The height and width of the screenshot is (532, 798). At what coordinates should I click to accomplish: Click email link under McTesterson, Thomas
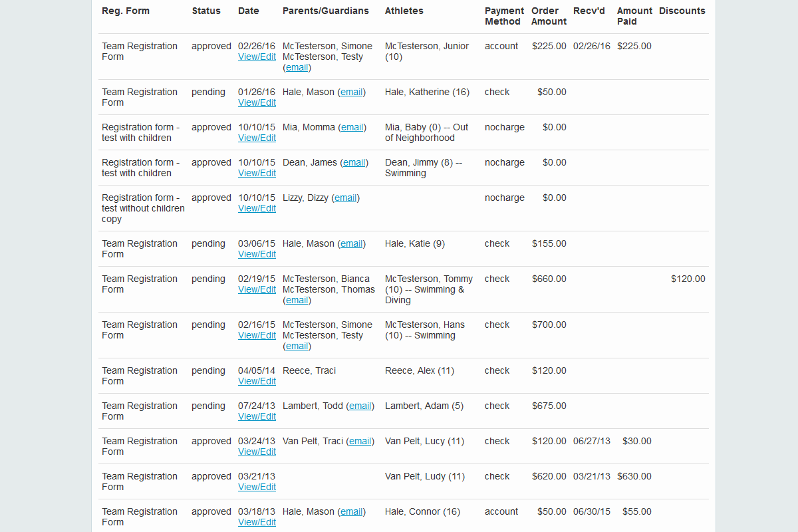tap(297, 301)
